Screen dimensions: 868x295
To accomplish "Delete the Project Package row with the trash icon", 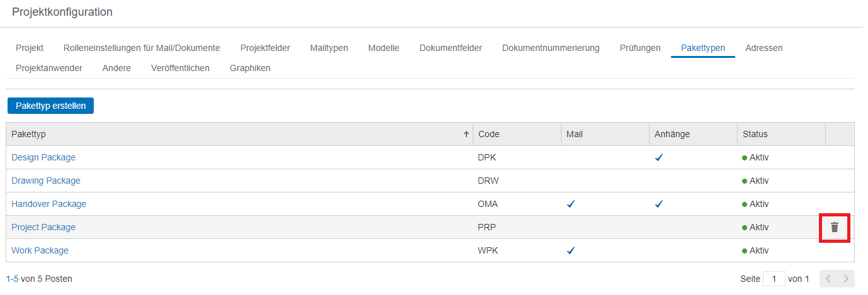I will [x=835, y=227].
